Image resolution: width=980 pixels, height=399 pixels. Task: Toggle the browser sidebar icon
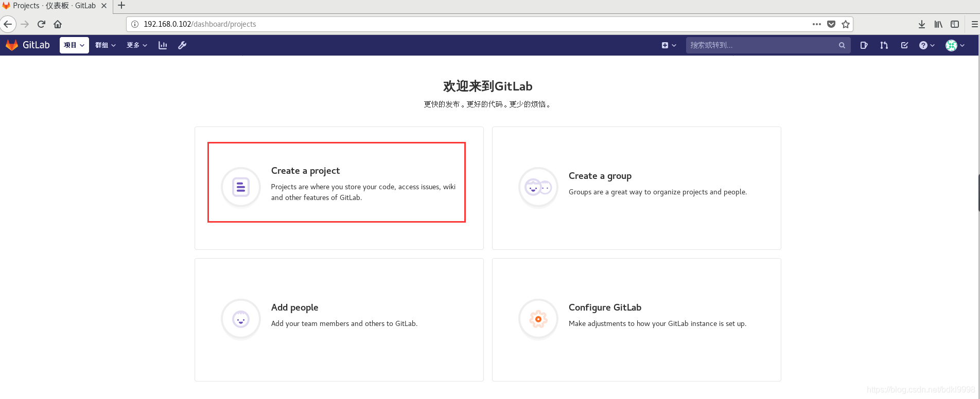pyautogui.click(x=955, y=24)
